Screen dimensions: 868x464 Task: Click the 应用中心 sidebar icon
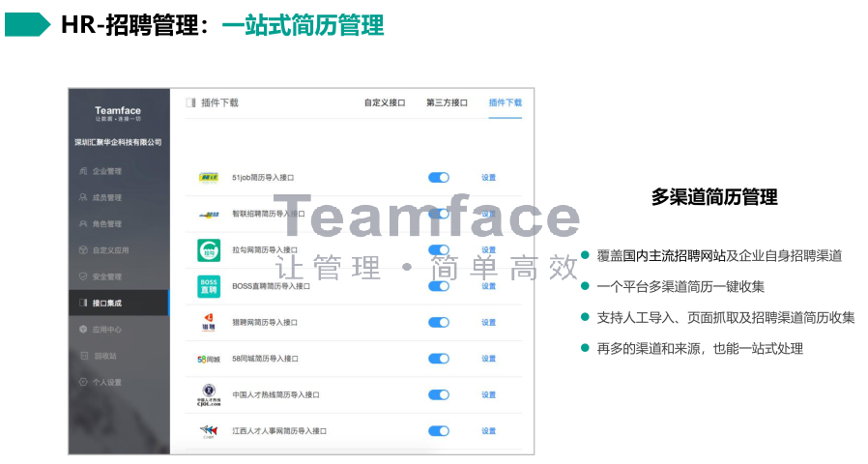click(x=83, y=330)
